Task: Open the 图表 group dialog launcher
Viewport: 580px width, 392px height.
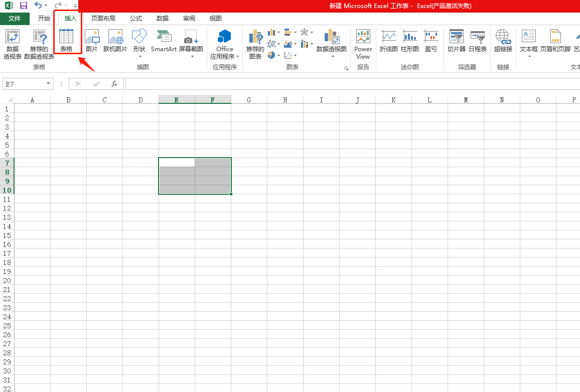Action: (x=346, y=68)
